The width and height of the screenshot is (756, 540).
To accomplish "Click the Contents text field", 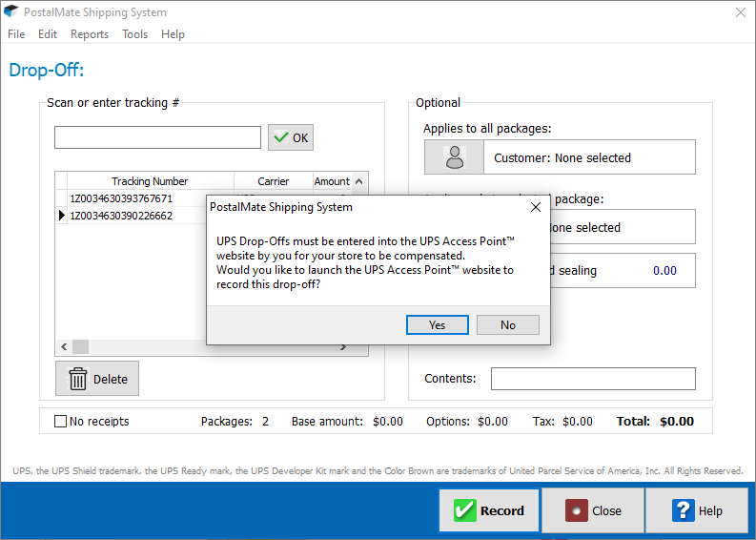I will 593,379.
